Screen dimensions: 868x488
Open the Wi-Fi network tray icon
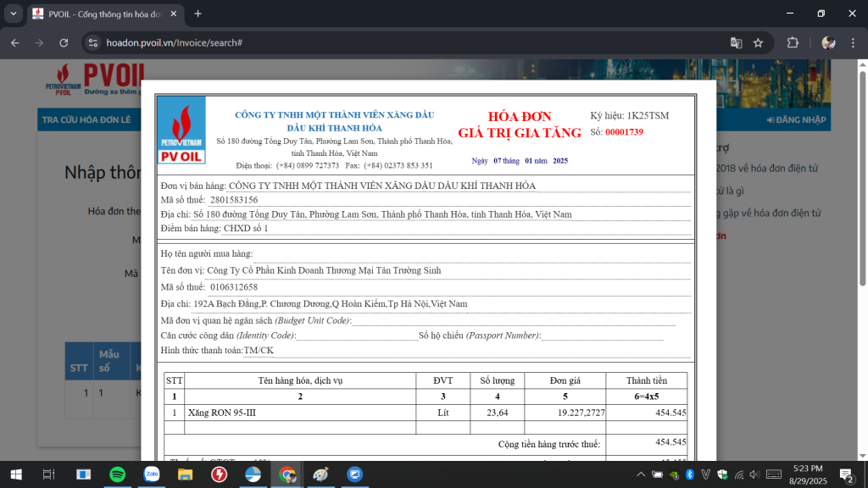tap(739, 474)
